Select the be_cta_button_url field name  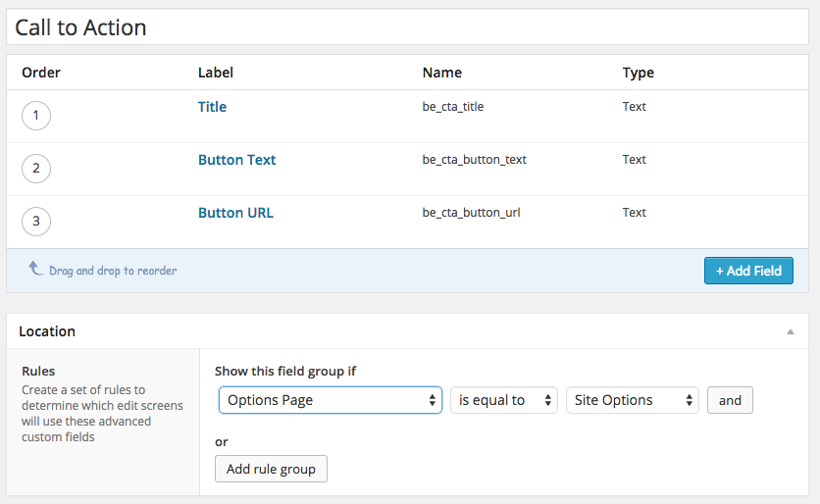click(x=471, y=212)
